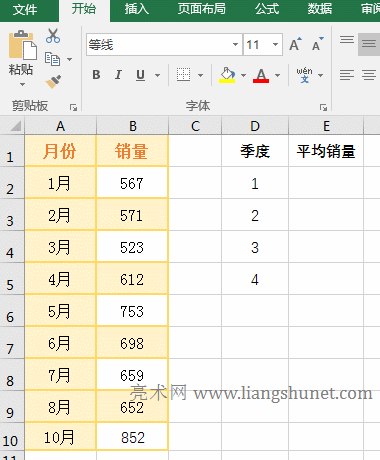
Task: Open font settings dialog launcher
Action: [x=323, y=107]
